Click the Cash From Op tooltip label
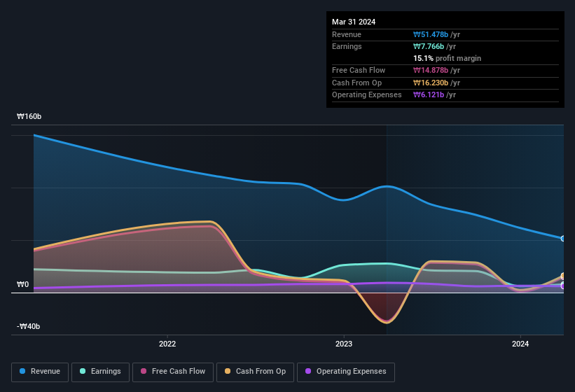 (x=356, y=83)
